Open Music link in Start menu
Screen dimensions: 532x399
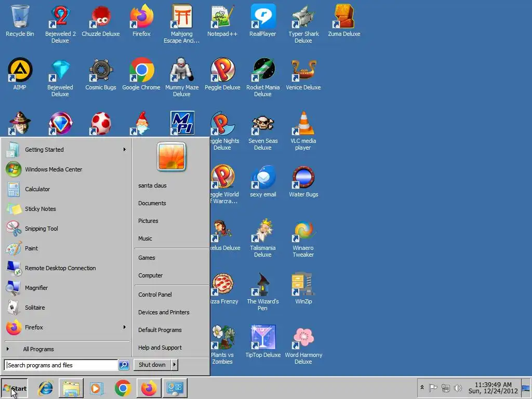click(x=145, y=238)
